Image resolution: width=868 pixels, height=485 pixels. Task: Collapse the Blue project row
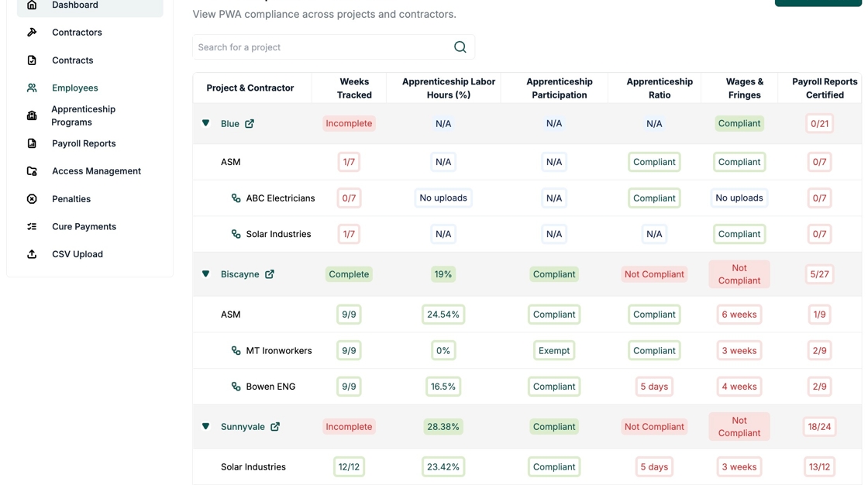[205, 123]
